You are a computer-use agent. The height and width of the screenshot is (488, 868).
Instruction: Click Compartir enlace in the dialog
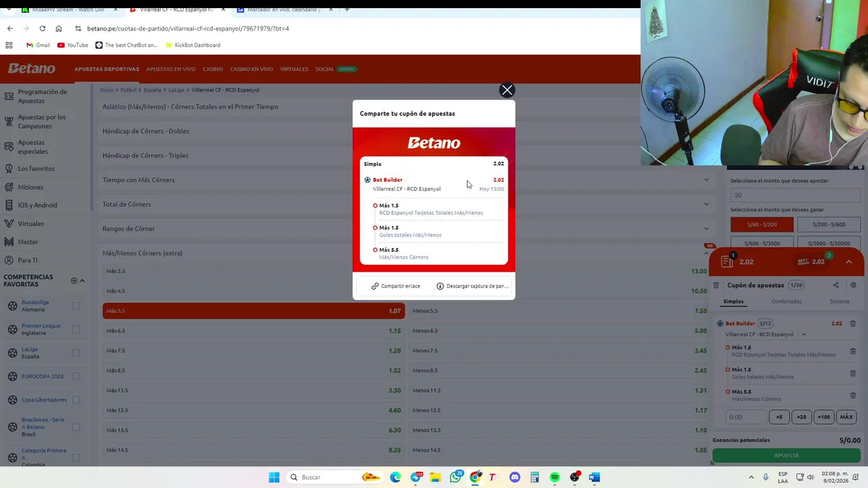[x=396, y=286]
